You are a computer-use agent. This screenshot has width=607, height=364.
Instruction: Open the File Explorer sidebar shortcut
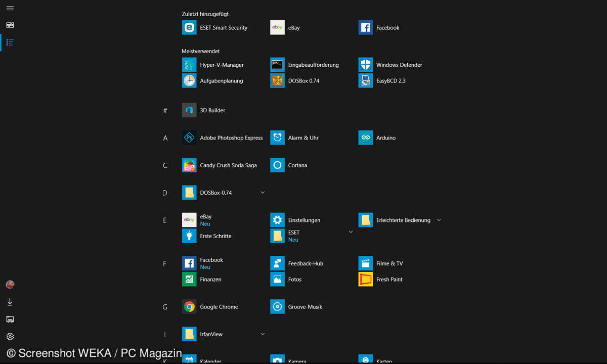pos(10,319)
